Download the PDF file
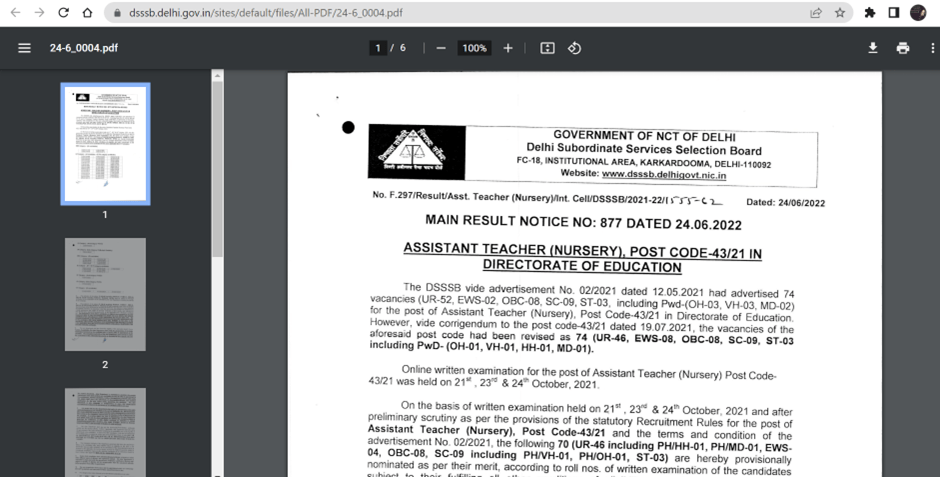The image size is (940, 477). click(x=872, y=48)
